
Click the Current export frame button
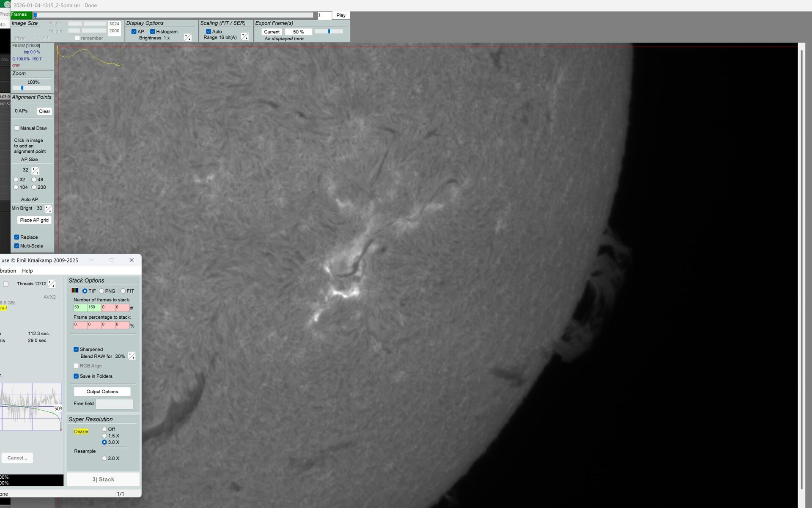[x=272, y=32]
